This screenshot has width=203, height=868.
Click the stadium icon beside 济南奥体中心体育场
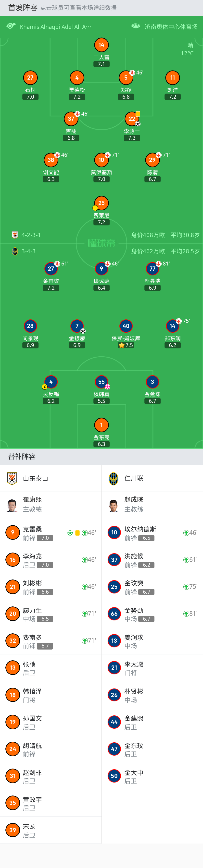[136, 26]
